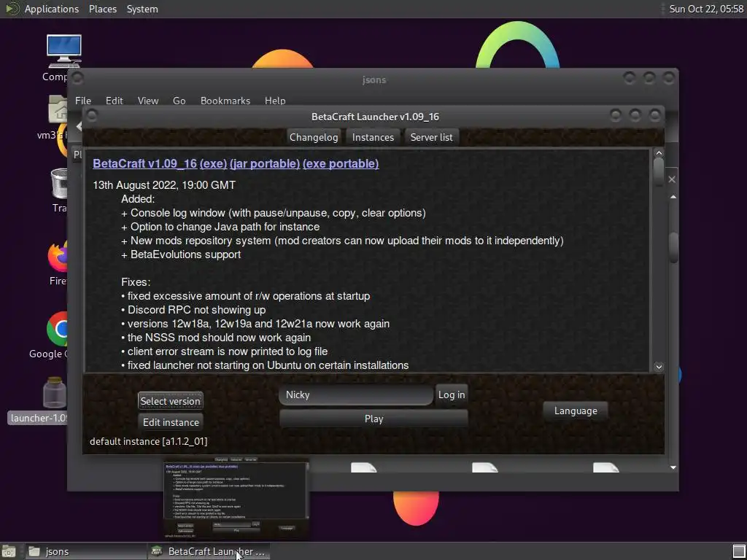747x560 pixels.
Task: Select the home folder desktop icon
Action: point(58,109)
